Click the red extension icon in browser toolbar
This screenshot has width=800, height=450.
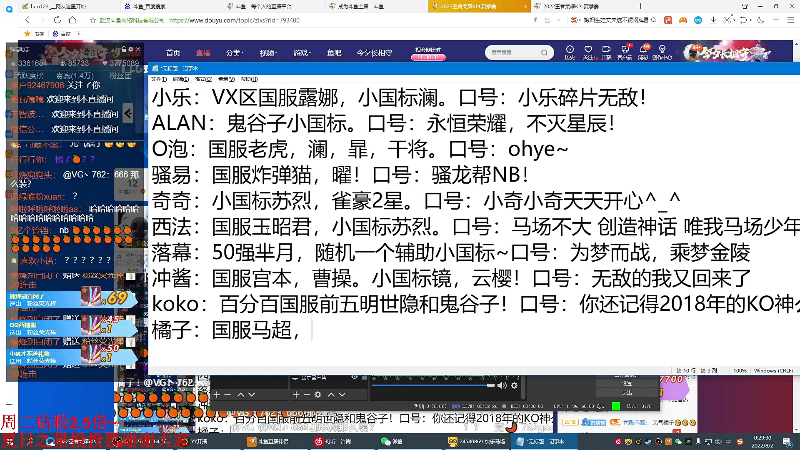coord(668,20)
